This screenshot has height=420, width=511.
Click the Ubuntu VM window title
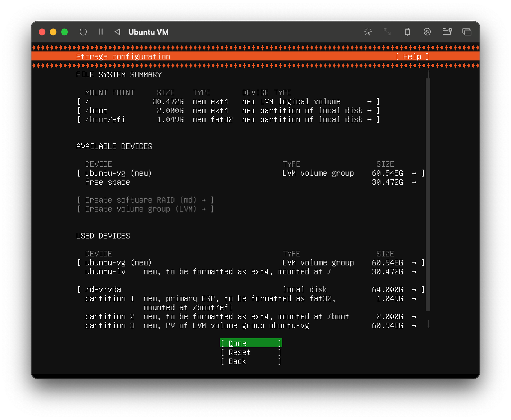click(x=148, y=32)
